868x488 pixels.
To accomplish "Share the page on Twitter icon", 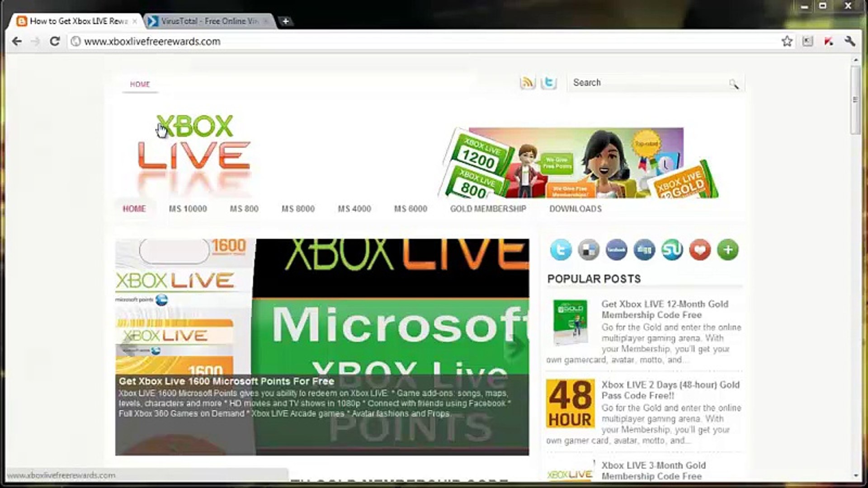I will (x=561, y=249).
